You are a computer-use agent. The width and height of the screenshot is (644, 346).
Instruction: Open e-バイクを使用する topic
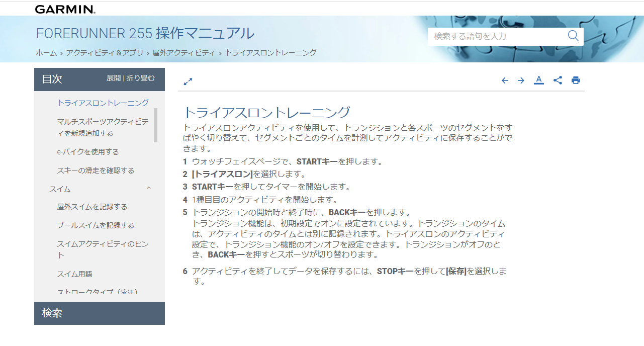[88, 151]
